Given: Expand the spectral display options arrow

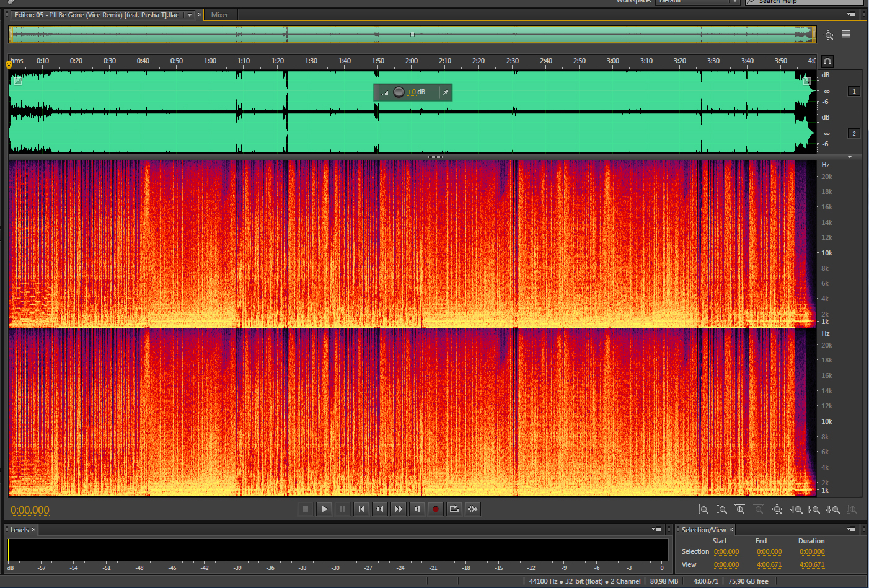Looking at the screenshot, I should [x=850, y=157].
